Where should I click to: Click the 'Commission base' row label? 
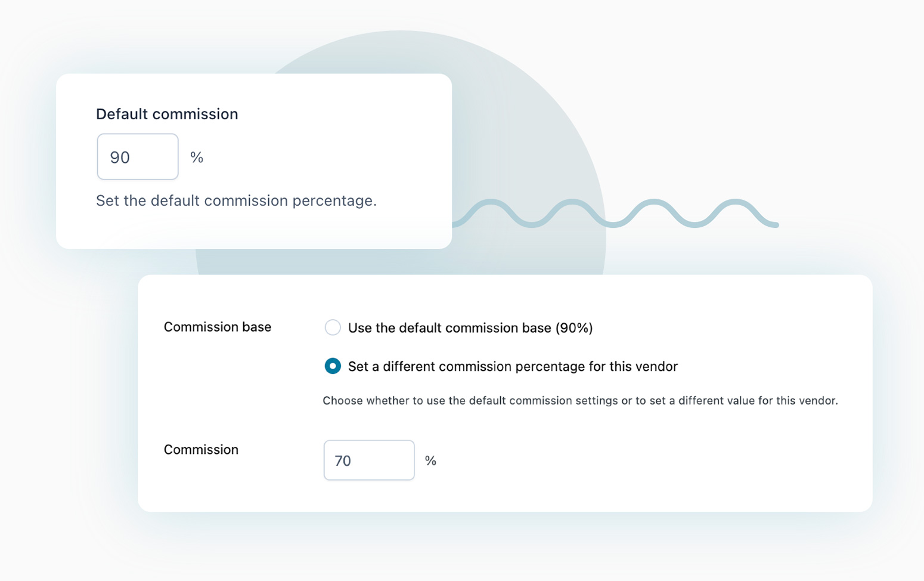pyautogui.click(x=218, y=327)
